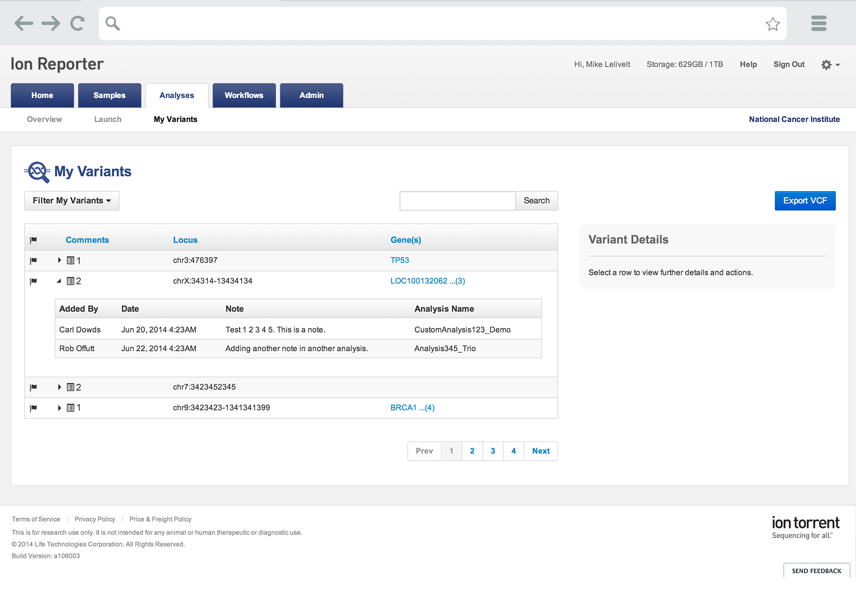This screenshot has width=856, height=616.
Task: Open BRCA1 ...(4) gene link
Action: pos(412,407)
